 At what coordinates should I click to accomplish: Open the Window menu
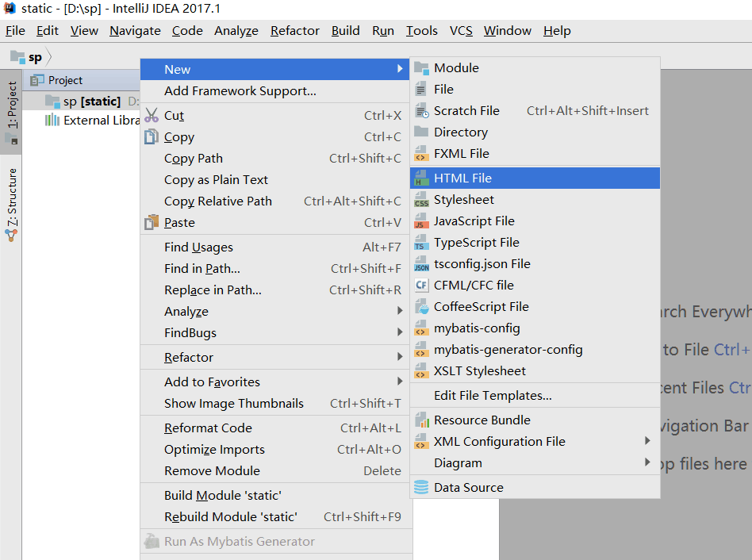(508, 31)
